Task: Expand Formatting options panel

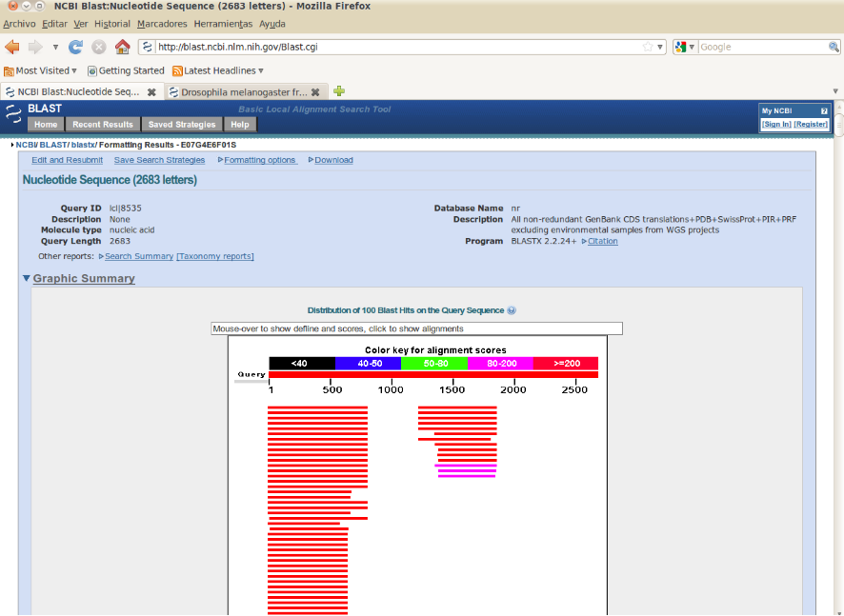Action: pos(259,160)
